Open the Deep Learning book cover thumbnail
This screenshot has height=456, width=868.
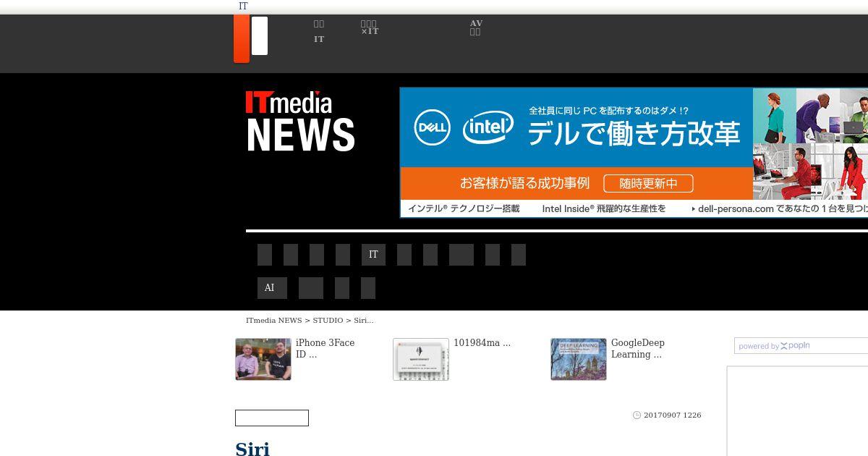579,359
